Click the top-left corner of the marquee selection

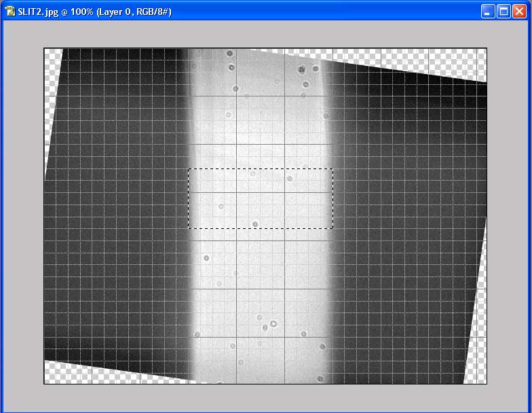[x=189, y=169]
